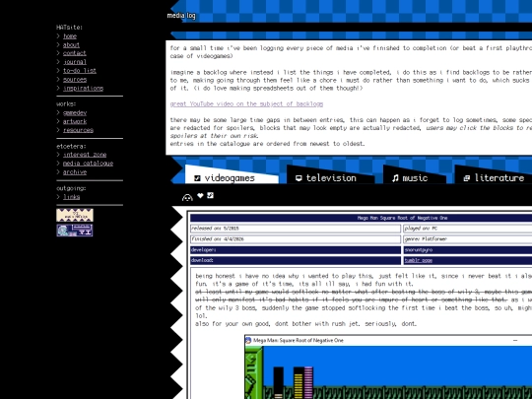Screen dimensions: 532x399
Task: Open the to-do list link
Action: [x=80, y=71]
